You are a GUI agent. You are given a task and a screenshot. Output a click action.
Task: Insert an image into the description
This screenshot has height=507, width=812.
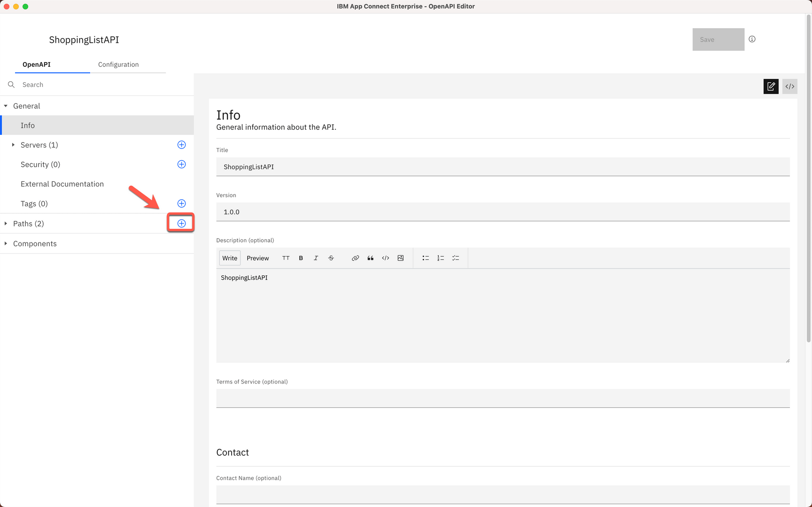coord(400,258)
